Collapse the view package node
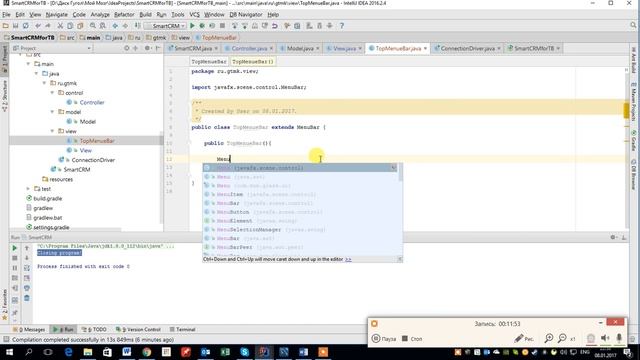Image resolution: width=640 pixels, height=360 pixels. 52,131
